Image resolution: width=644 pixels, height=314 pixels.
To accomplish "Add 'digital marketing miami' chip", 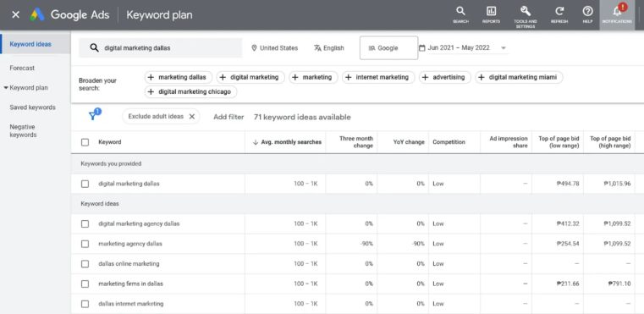I will 519,77.
